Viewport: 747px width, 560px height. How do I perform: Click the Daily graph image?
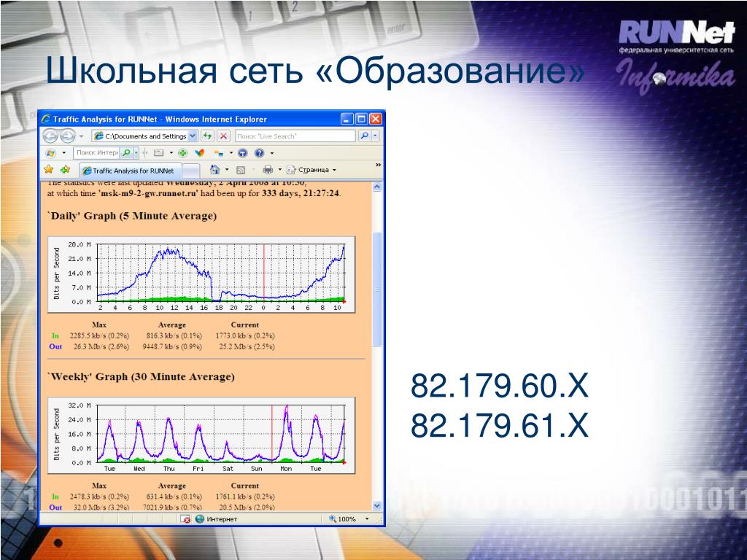tap(201, 275)
